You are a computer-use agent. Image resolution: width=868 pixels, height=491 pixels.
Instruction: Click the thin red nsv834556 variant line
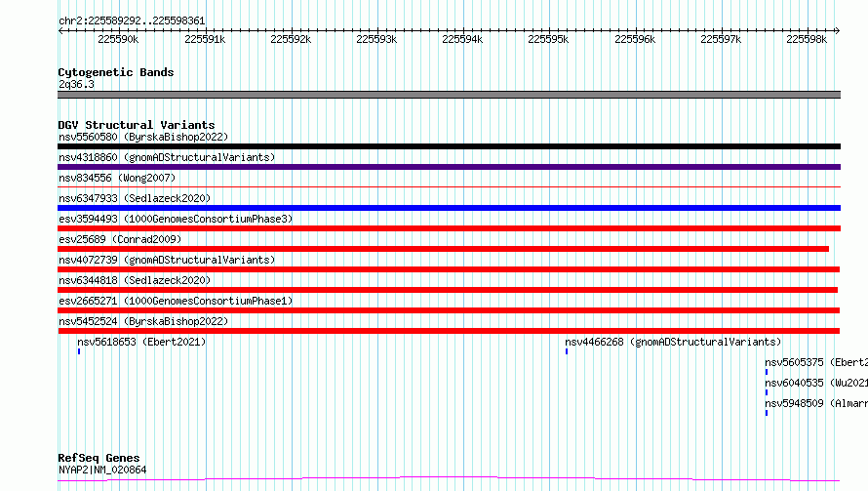pos(449,186)
